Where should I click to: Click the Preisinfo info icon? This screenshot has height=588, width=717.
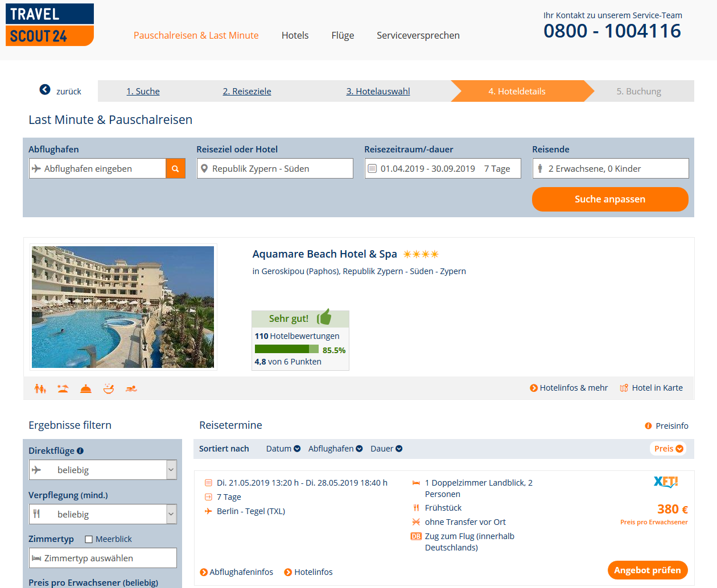[x=648, y=426]
